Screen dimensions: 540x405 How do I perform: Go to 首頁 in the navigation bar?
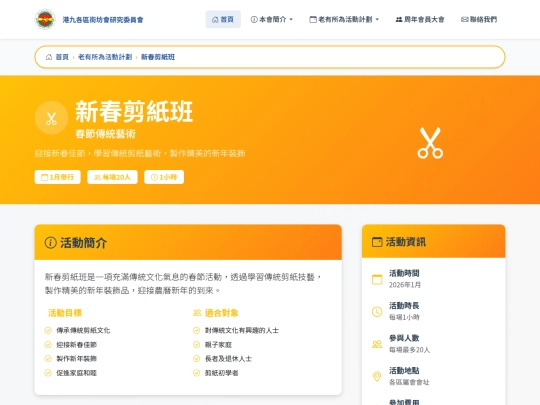(x=223, y=19)
